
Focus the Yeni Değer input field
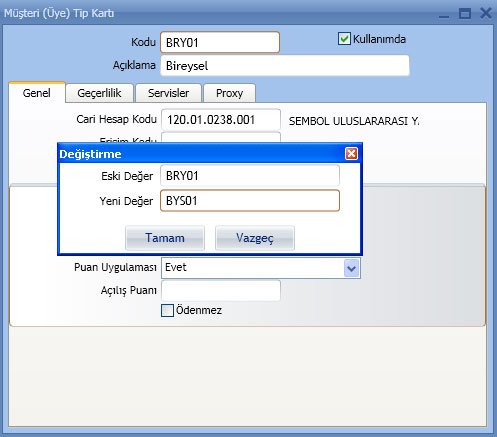click(x=250, y=201)
